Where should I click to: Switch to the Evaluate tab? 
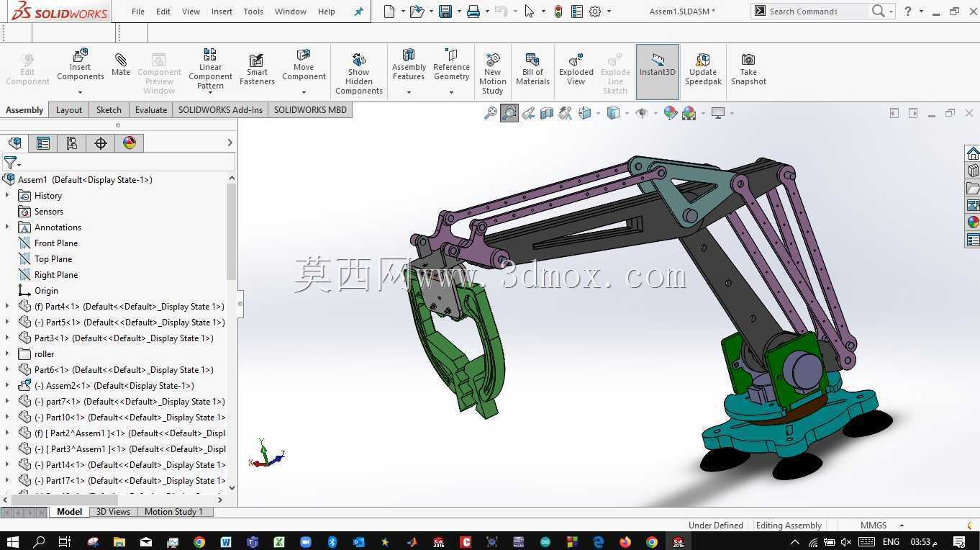click(x=151, y=110)
